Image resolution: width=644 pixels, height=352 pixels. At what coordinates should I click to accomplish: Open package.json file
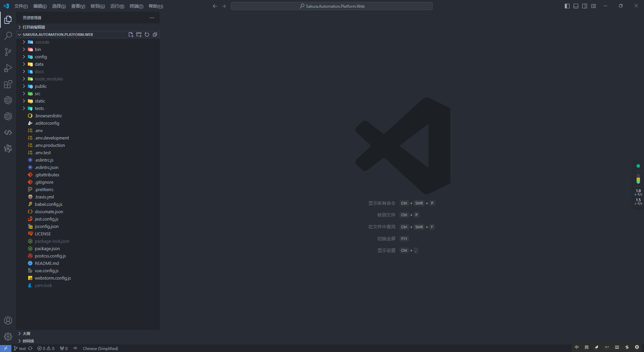click(88, 248)
